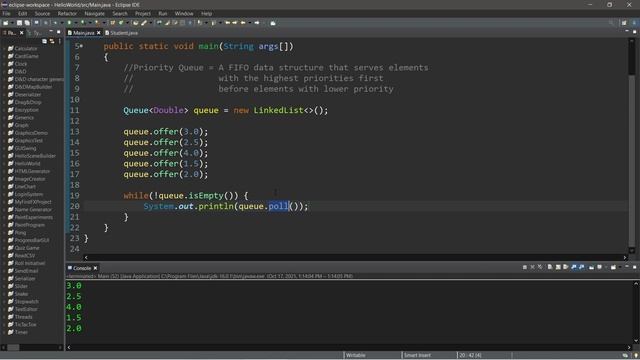This screenshot has height=360, width=640.
Task: Open the Help menu
Action: pos(207,13)
